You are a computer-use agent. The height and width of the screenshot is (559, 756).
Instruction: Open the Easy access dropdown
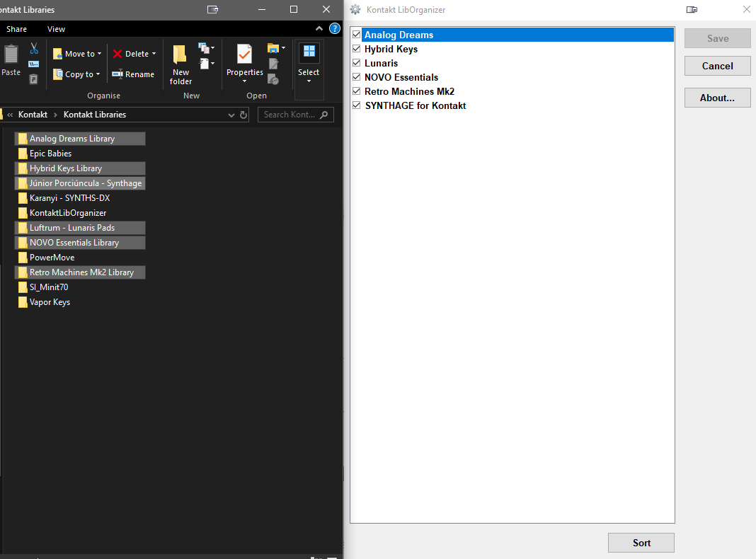tap(207, 64)
